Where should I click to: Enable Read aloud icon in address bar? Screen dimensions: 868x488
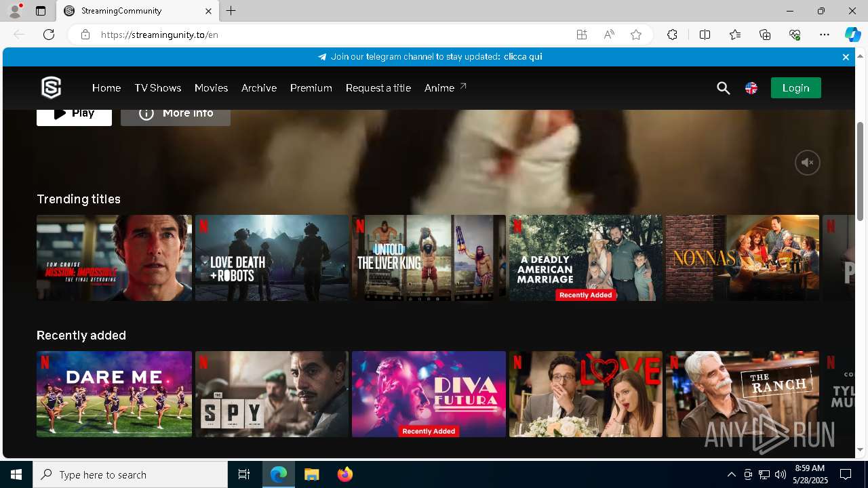609,35
